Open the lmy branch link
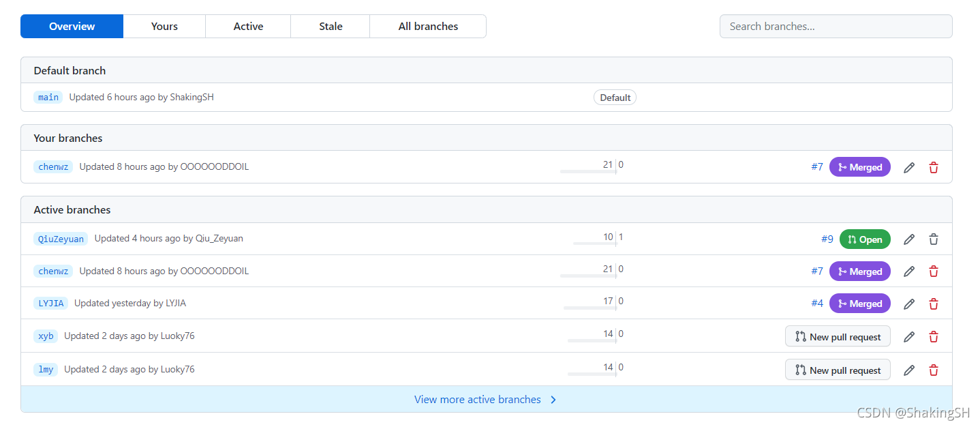 point(46,369)
